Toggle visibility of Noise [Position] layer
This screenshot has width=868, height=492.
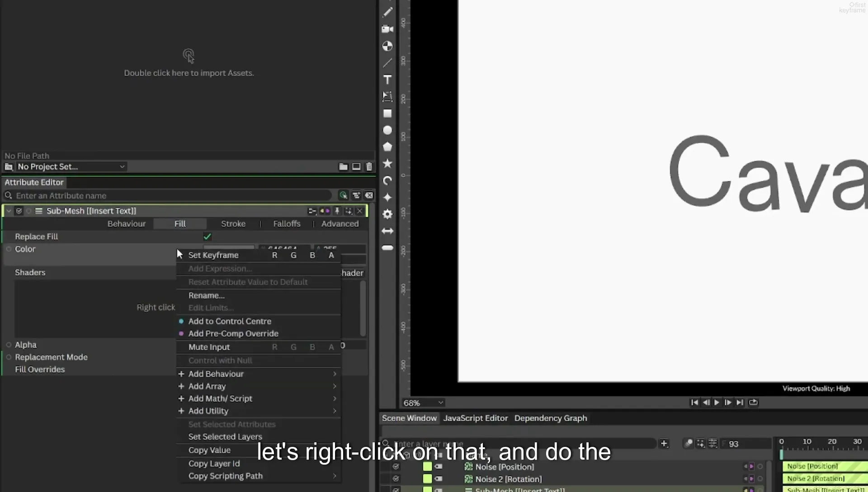coord(396,467)
